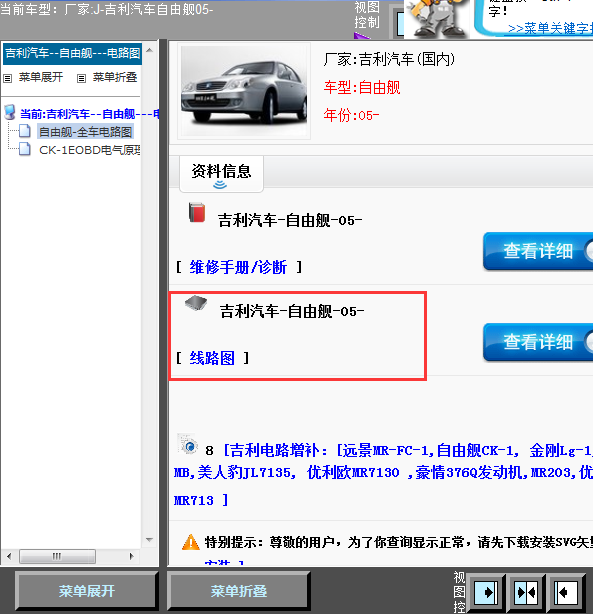Click the silver Geely car thumbnail

pos(244,91)
